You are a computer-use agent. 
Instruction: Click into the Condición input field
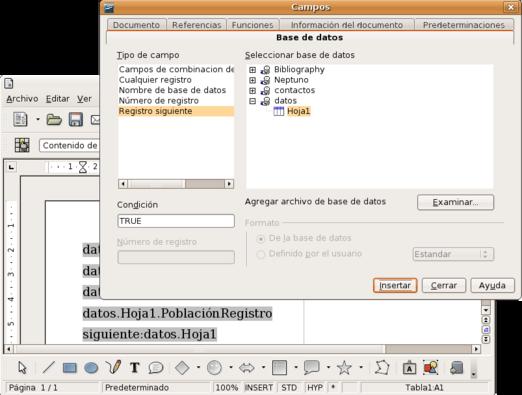(x=176, y=221)
